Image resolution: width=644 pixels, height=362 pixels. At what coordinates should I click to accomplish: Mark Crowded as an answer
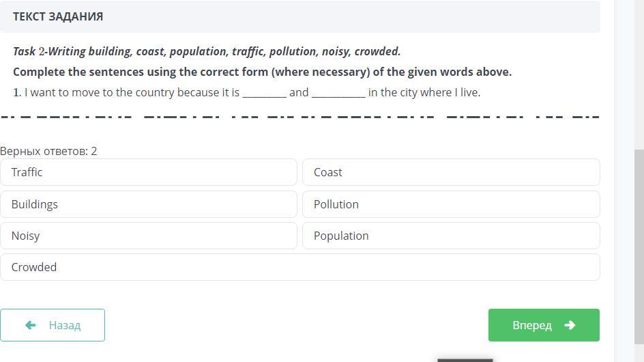(300, 267)
